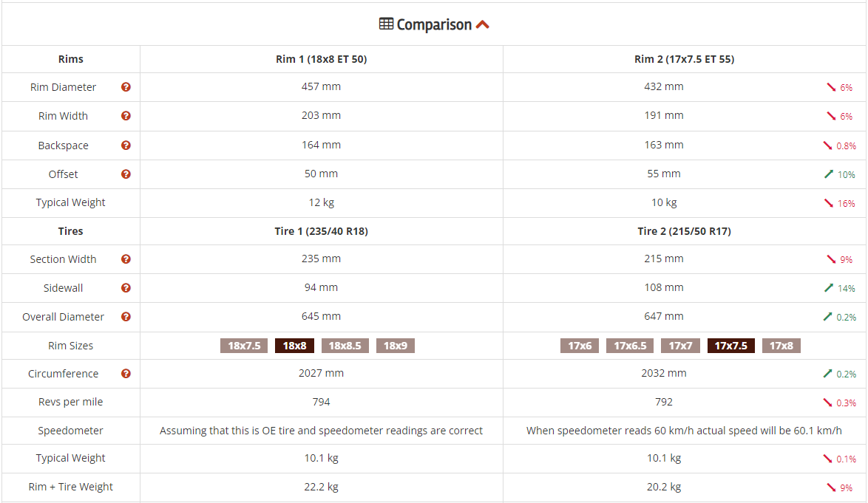Open the Overall Diameter help icon
Viewport: 868px width, 503px height.
[126, 317]
